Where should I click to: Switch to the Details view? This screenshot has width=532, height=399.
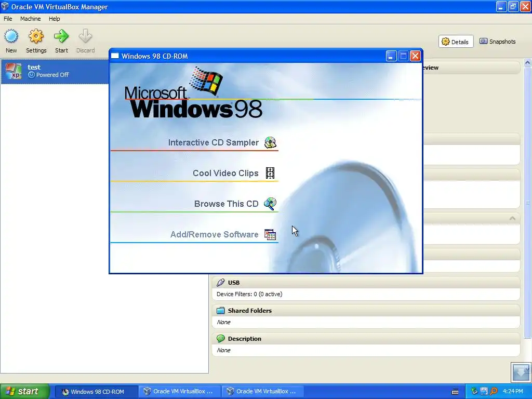pos(456,42)
